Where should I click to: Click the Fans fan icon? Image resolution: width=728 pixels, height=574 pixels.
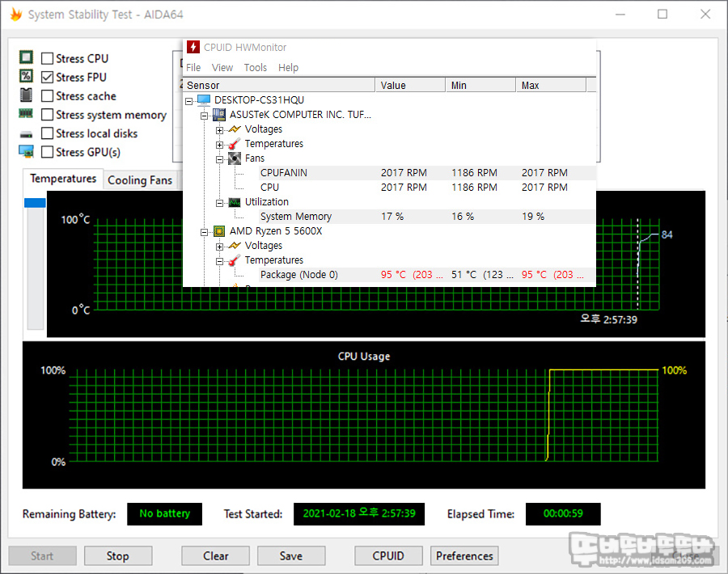pos(235,158)
